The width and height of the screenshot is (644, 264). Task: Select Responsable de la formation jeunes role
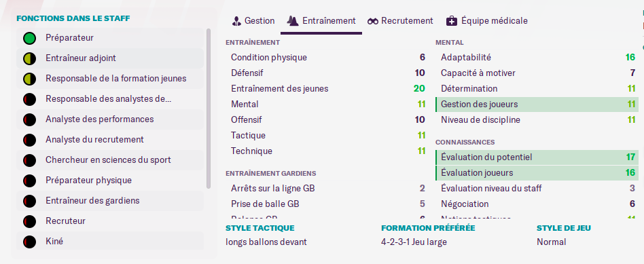point(110,79)
